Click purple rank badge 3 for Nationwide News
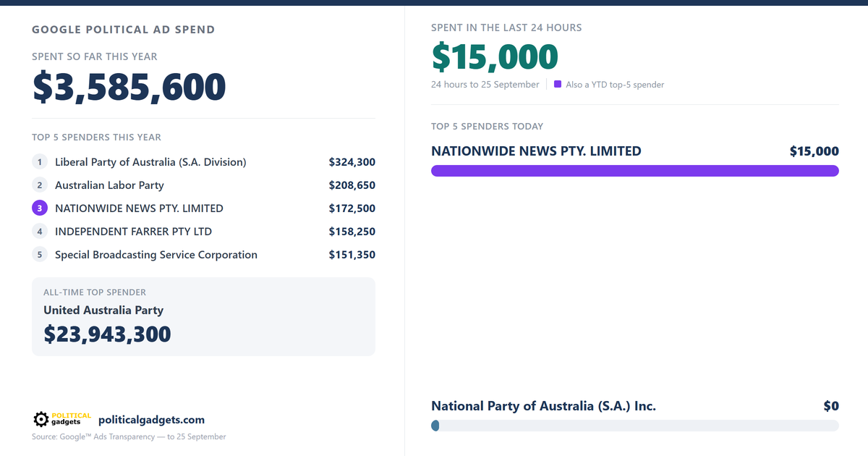868x456 pixels. click(x=40, y=208)
